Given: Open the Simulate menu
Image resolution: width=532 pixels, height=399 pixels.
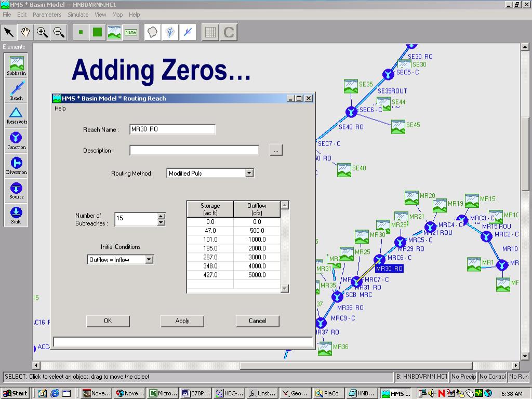Looking at the screenshot, I should [x=78, y=15].
